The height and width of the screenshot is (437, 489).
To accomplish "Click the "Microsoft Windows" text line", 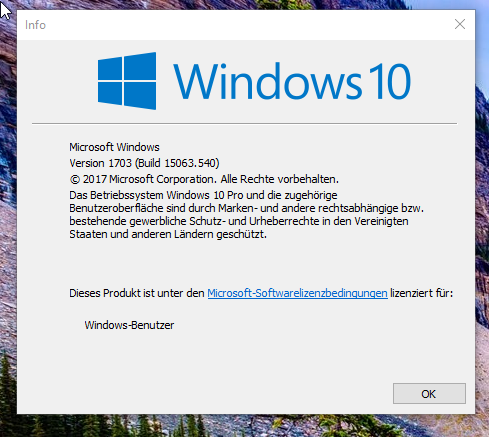I will pyautogui.click(x=114, y=147).
